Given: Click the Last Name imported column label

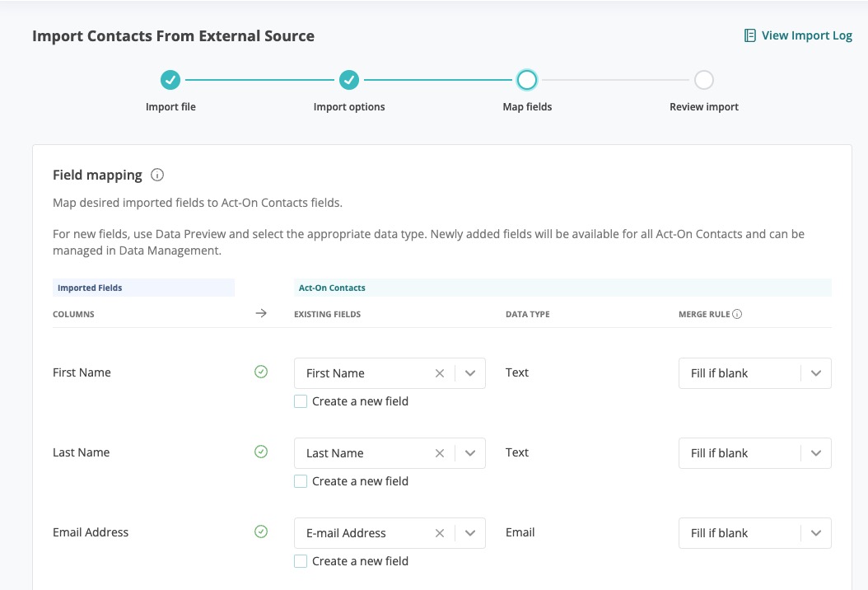Looking at the screenshot, I should (82, 452).
